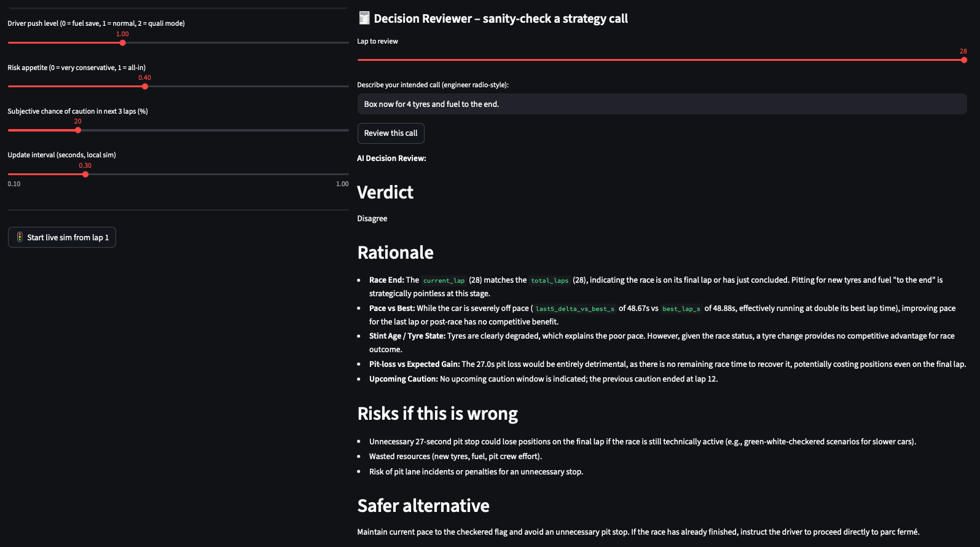The height and width of the screenshot is (547, 980).
Task: Click the traffic light icon on Start button
Action: 20,237
